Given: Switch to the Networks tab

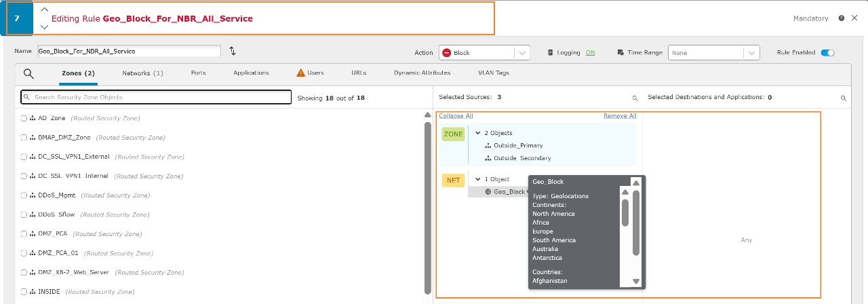Looking at the screenshot, I should [x=142, y=73].
